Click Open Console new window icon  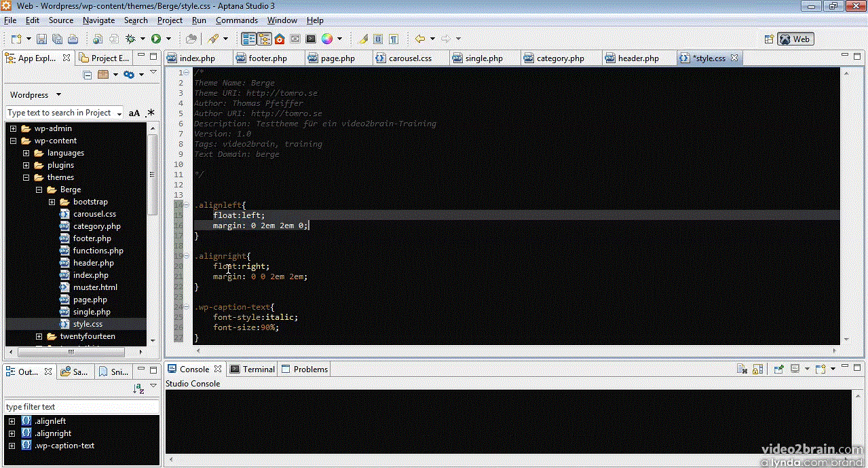[820, 370]
